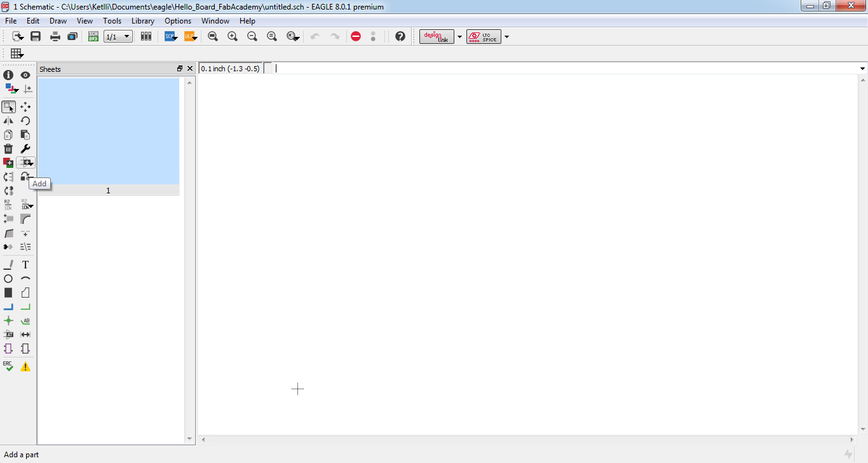This screenshot has height=463, width=868.
Task: Open the Edit menu
Action: click(x=33, y=21)
